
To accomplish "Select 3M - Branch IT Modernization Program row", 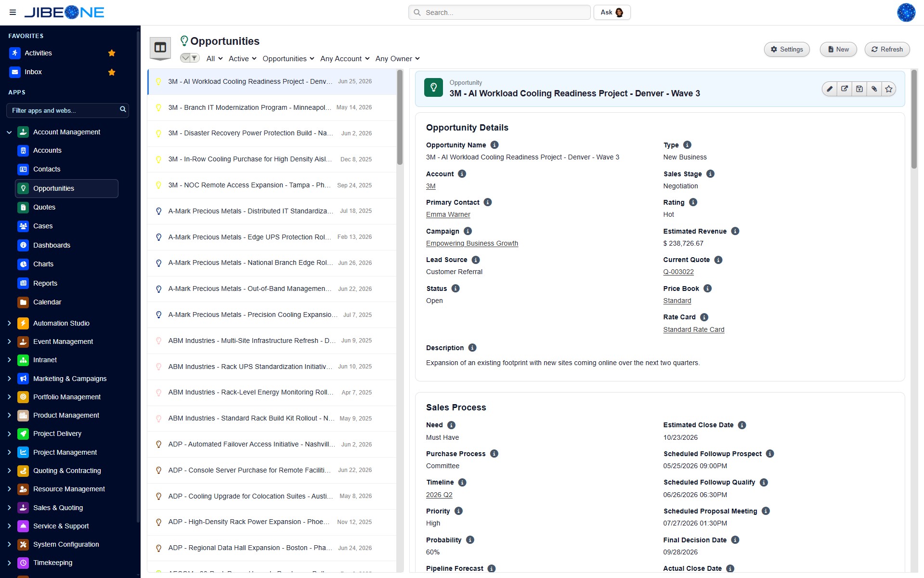I will [272, 108].
